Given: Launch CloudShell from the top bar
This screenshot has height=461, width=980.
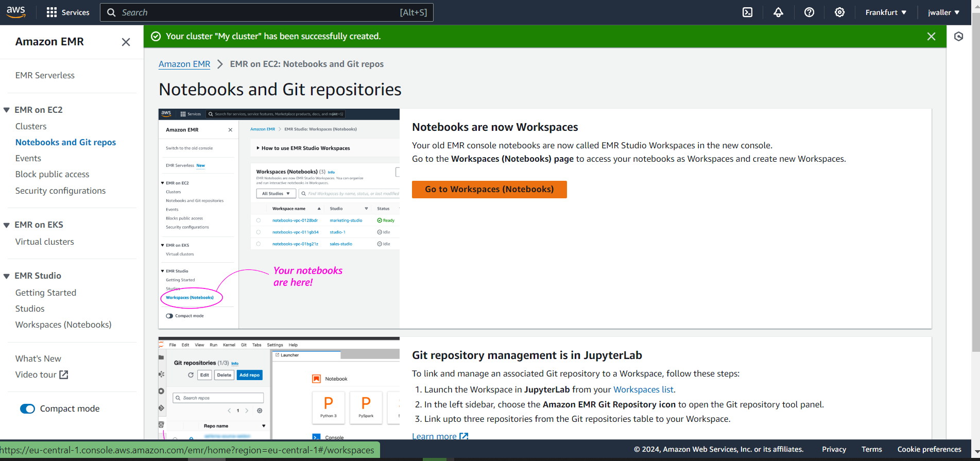Looking at the screenshot, I should point(747,12).
